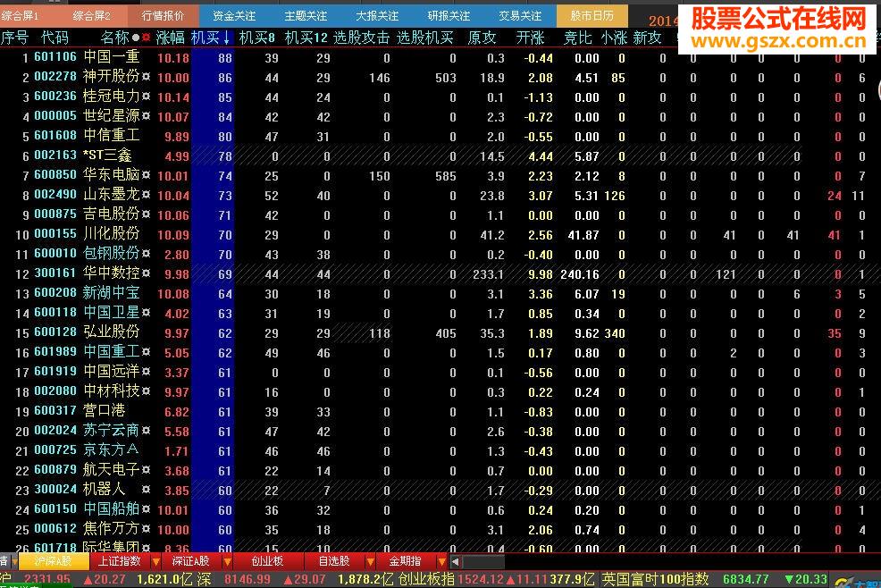This screenshot has width=881, height=588.
Task: Click the sort arrow on 机买 column
Action: (x=226, y=38)
